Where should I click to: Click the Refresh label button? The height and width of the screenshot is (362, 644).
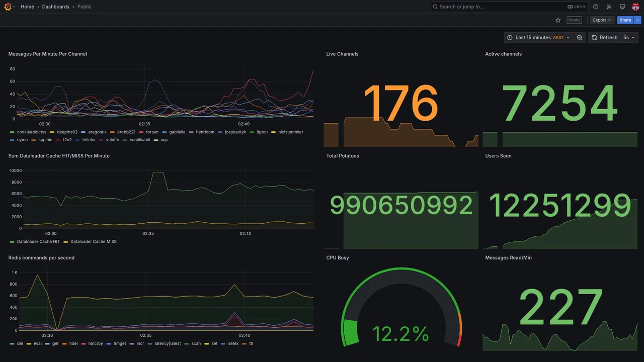tap(604, 38)
